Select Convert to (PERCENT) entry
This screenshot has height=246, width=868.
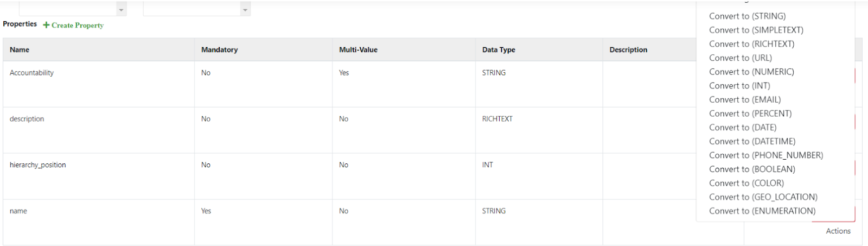750,113
